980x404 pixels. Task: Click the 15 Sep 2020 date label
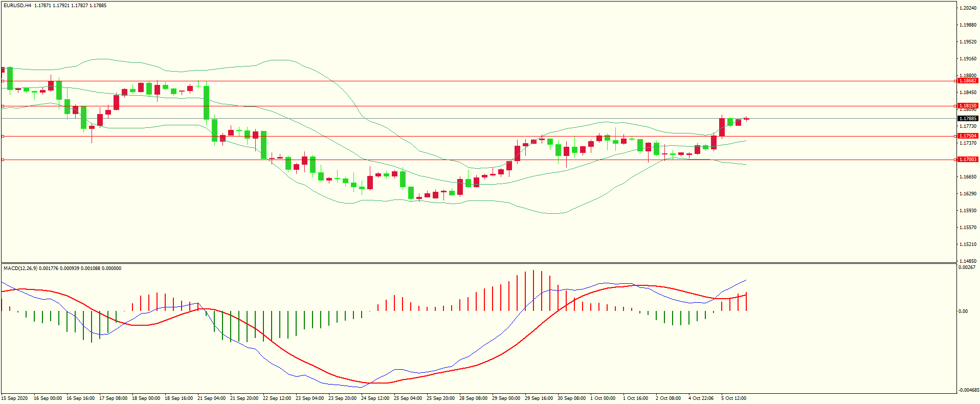(x=15, y=398)
